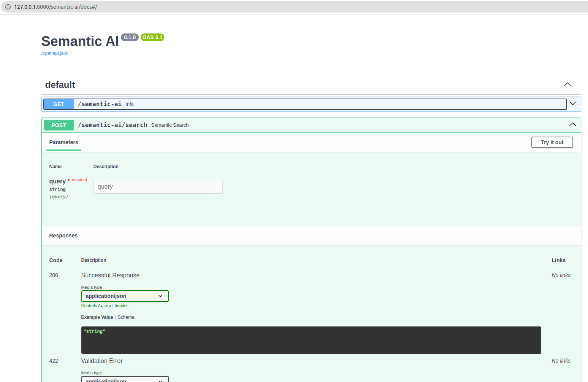
Task: Click the OAS 3.1 badge
Action: pyautogui.click(x=152, y=37)
